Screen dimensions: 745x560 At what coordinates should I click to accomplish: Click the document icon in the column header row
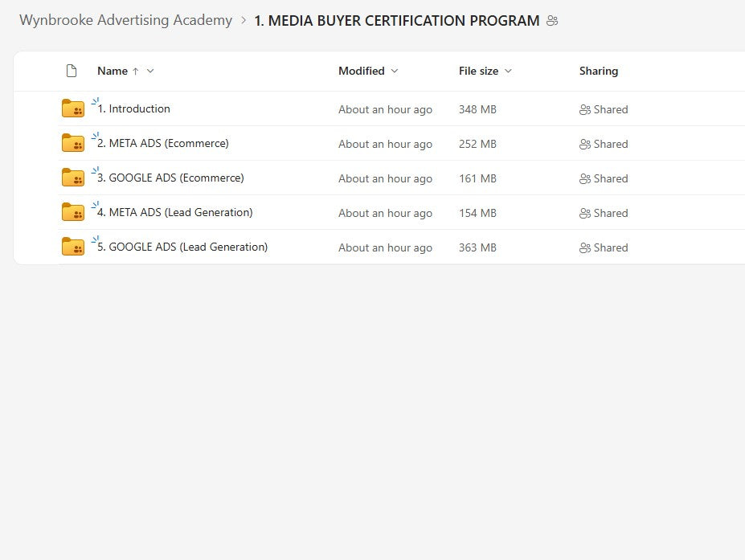pyautogui.click(x=72, y=71)
